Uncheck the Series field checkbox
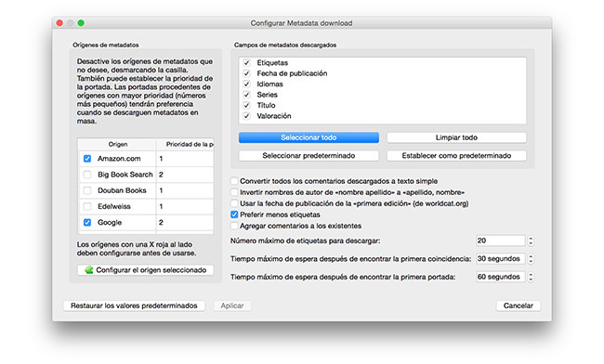 tap(246, 95)
